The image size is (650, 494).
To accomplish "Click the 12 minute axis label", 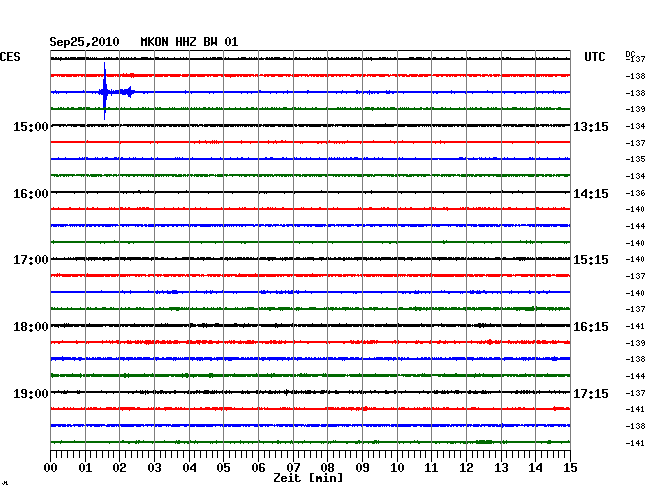I will pos(466,468).
